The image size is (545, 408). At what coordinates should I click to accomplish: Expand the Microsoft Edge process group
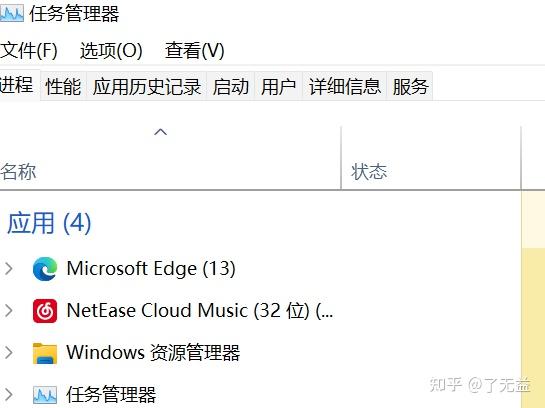tap(9, 269)
